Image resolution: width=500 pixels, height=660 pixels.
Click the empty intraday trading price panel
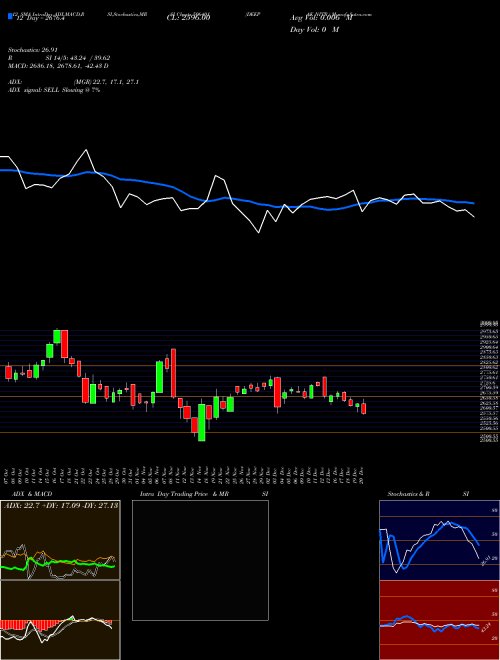coord(200,560)
